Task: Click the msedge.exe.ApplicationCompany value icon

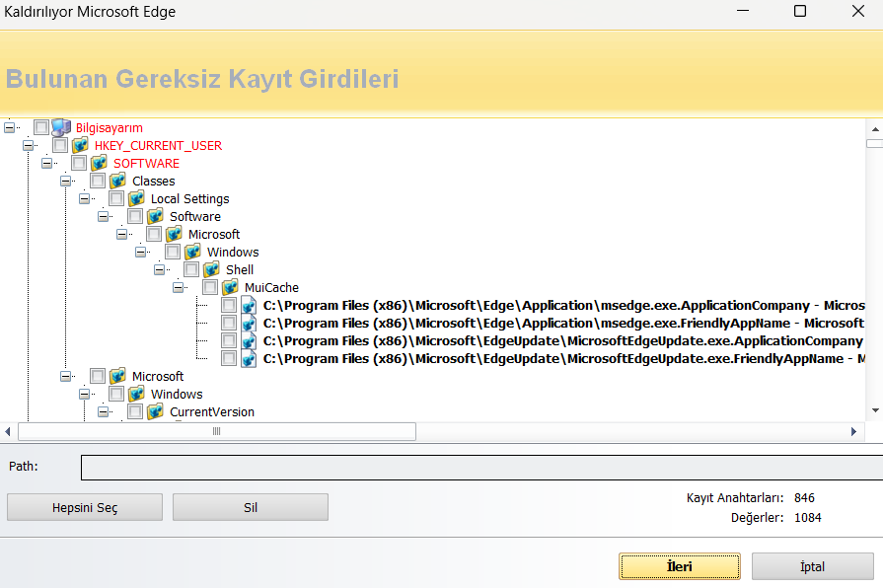Action: pyautogui.click(x=249, y=305)
